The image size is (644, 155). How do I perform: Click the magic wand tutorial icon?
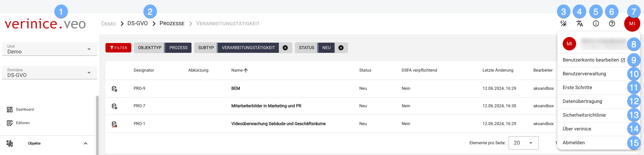(x=563, y=24)
